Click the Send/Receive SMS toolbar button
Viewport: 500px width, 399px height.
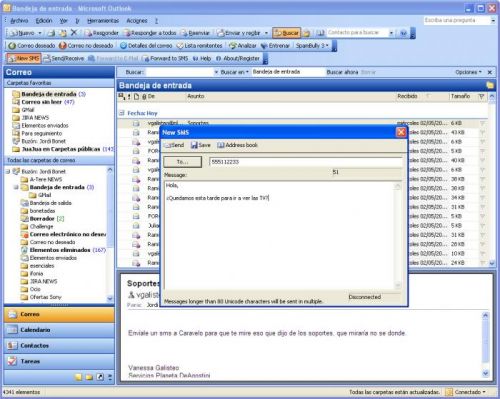63,58
